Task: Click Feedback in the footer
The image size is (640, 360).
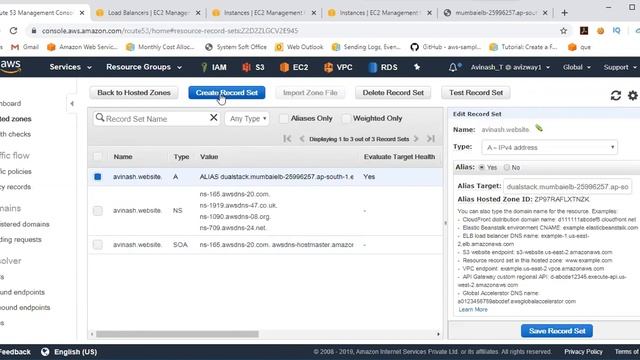Action: pyautogui.click(x=15, y=352)
